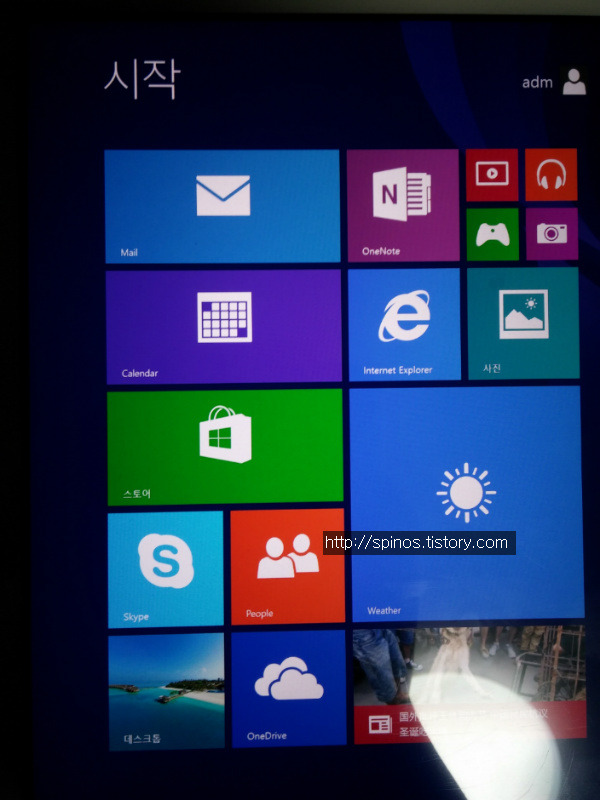Launch Internet Explorer tile
The height and width of the screenshot is (800, 600).
[x=404, y=324]
